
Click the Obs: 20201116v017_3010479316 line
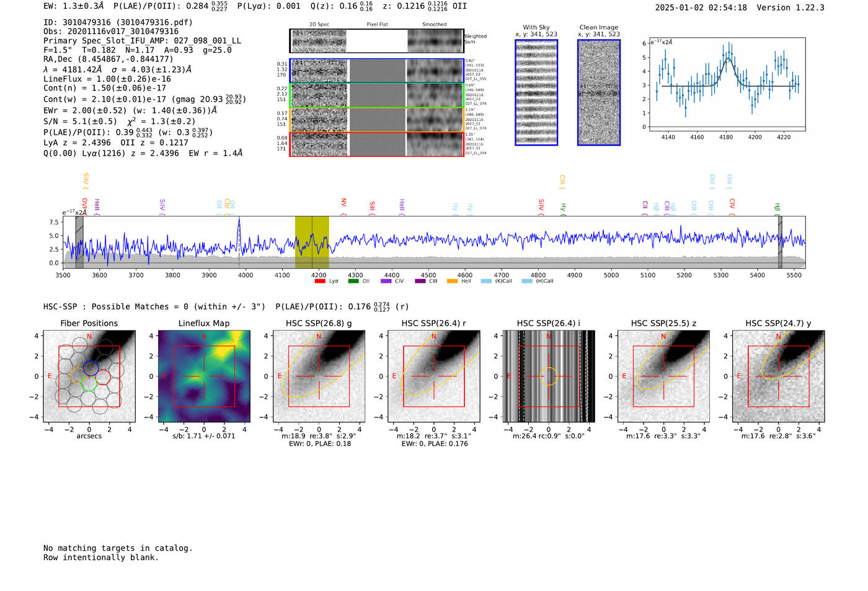click(111, 32)
